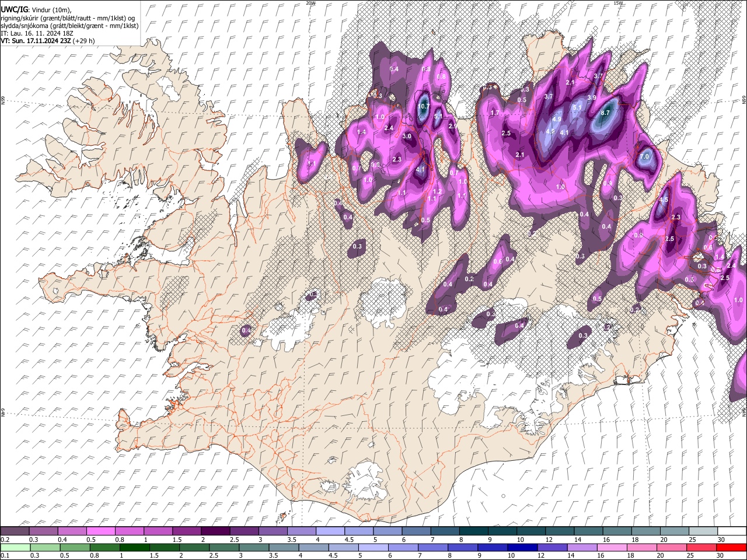Click the 2.9 precipitation value on map
The image size is (747, 560).
[x=452, y=126]
